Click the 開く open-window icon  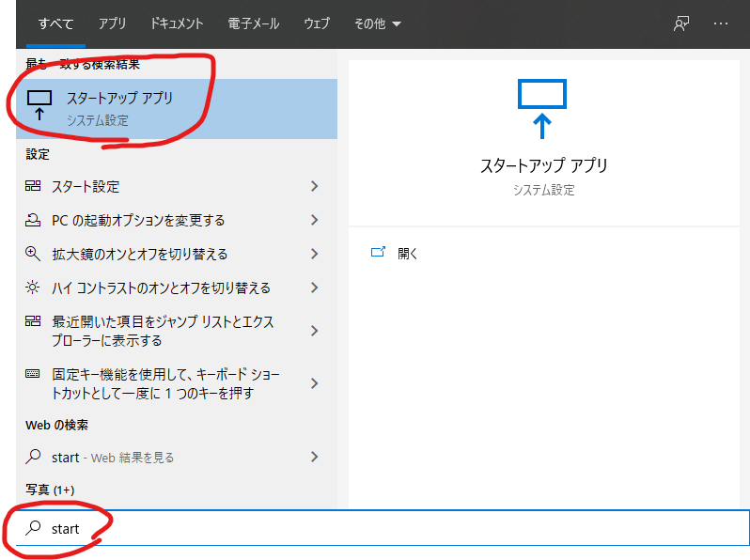coord(378,252)
